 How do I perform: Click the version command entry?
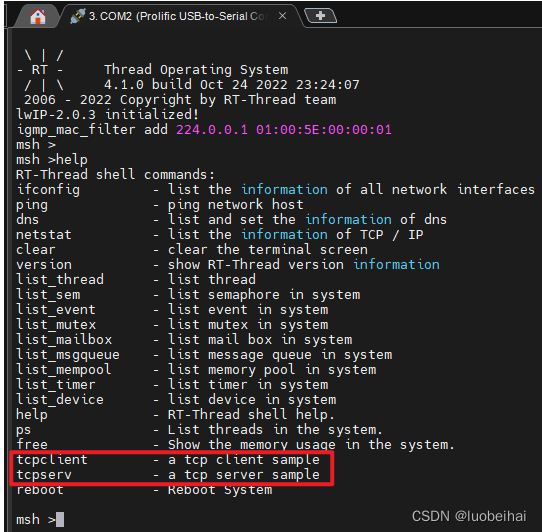point(44,265)
